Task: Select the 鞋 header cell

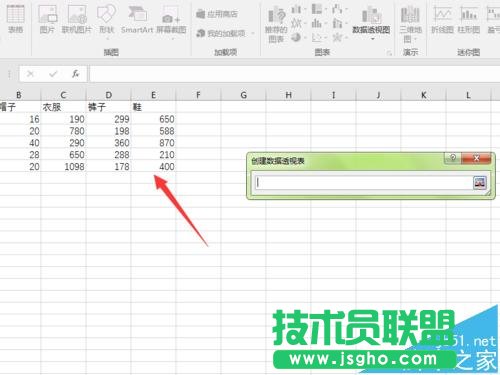Action: (x=153, y=107)
